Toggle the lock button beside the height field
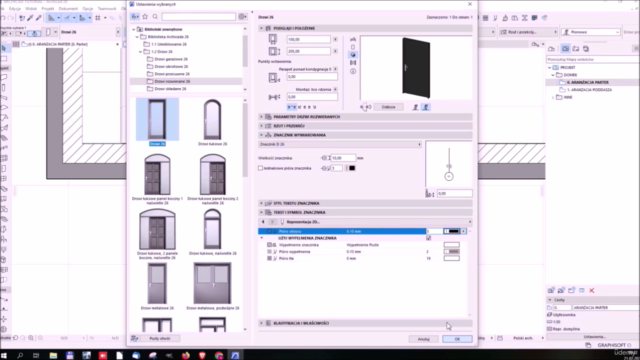This screenshot has width=640, height=360. click(x=336, y=51)
